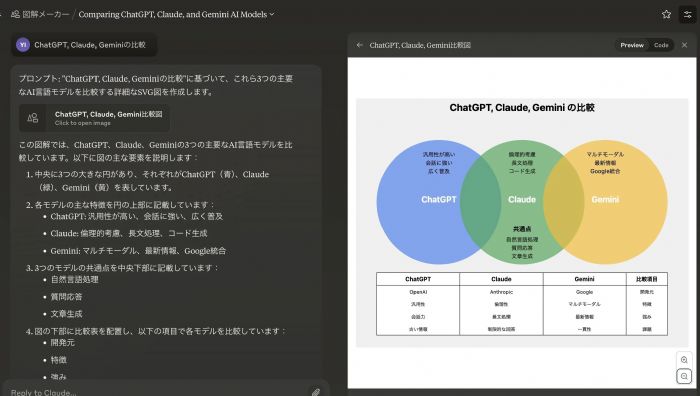The height and width of the screenshot is (396, 700).
Task: Zoom out on the diagram preview
Action: point(684,376)
